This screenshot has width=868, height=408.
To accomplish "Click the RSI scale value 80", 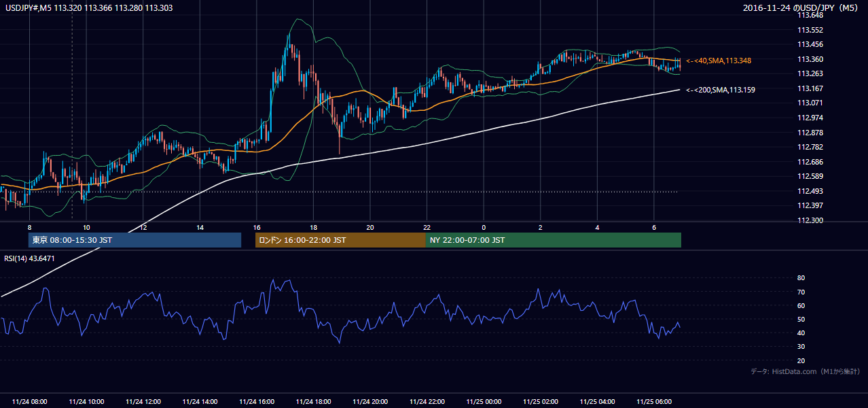I will point(801,278).
